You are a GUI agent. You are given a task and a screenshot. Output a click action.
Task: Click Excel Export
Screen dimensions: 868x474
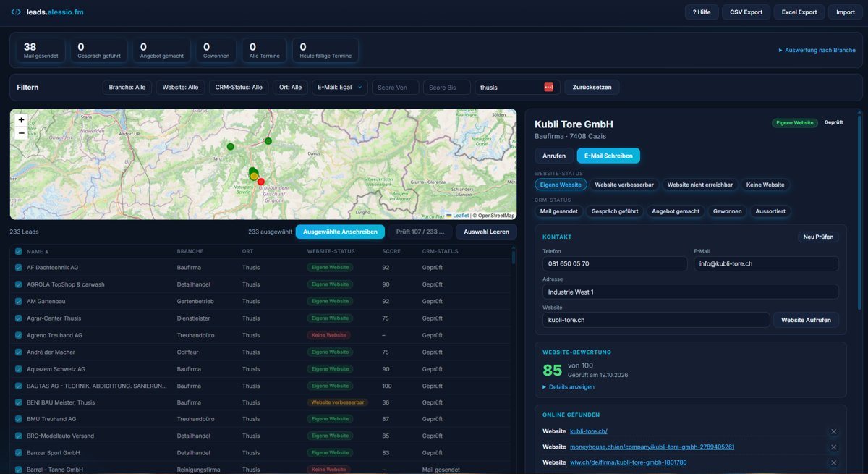[799, 12]
